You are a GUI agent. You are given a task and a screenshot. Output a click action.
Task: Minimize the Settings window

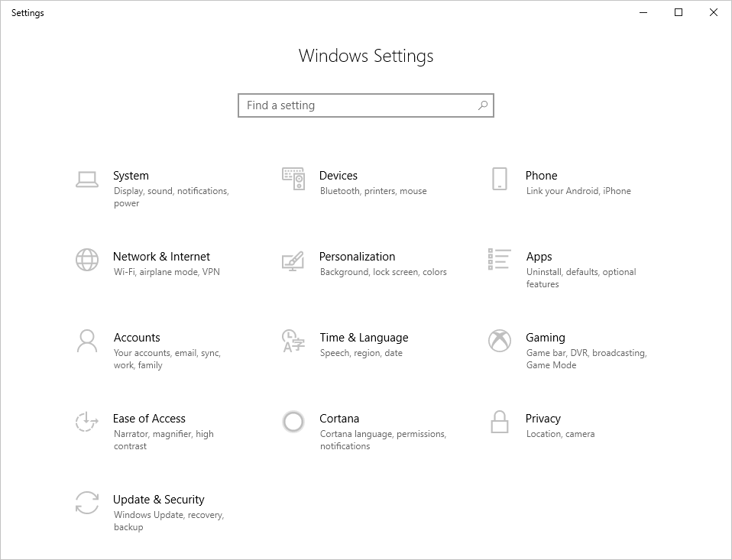643,12
